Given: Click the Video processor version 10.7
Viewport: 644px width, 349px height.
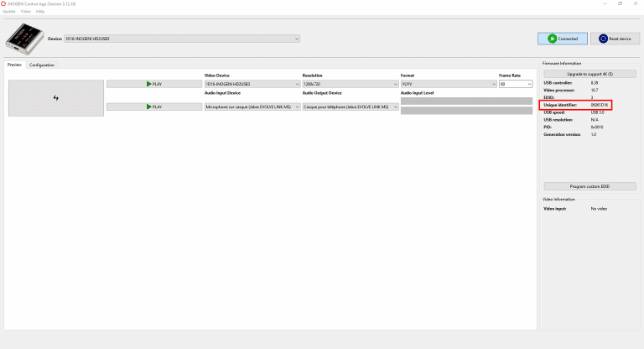Looking at the screenshot, I should point(595,91).
